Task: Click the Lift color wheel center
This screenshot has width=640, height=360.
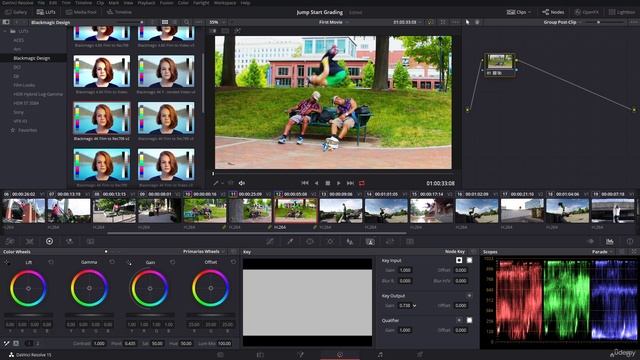Action: (x=28, y=288)
